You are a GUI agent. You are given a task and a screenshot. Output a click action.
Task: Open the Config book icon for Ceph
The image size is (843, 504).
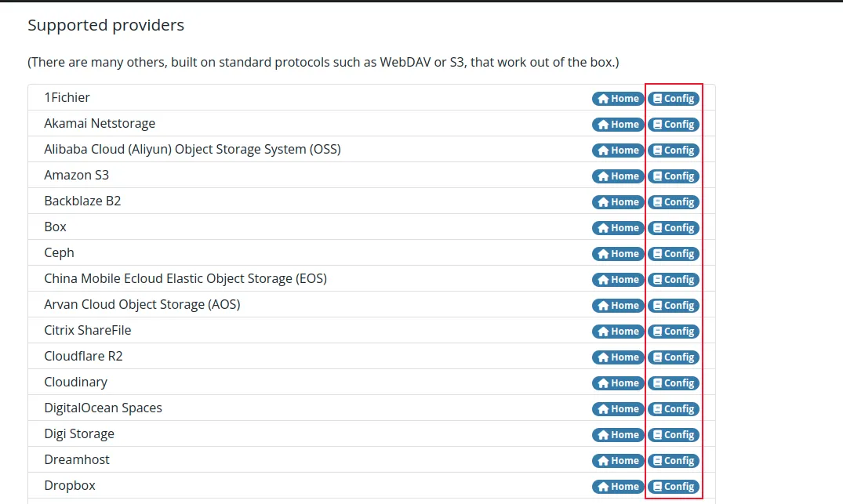(658, 254)
